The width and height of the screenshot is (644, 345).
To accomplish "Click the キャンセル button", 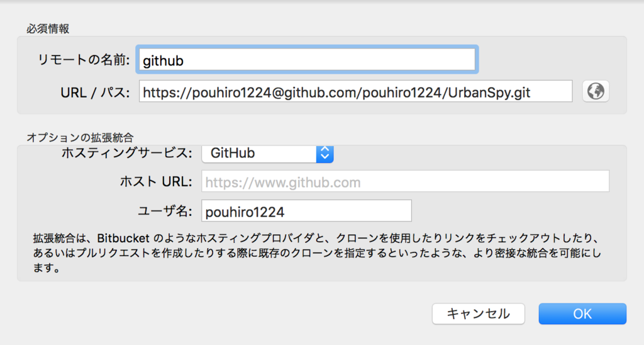I will pos(479,314).
